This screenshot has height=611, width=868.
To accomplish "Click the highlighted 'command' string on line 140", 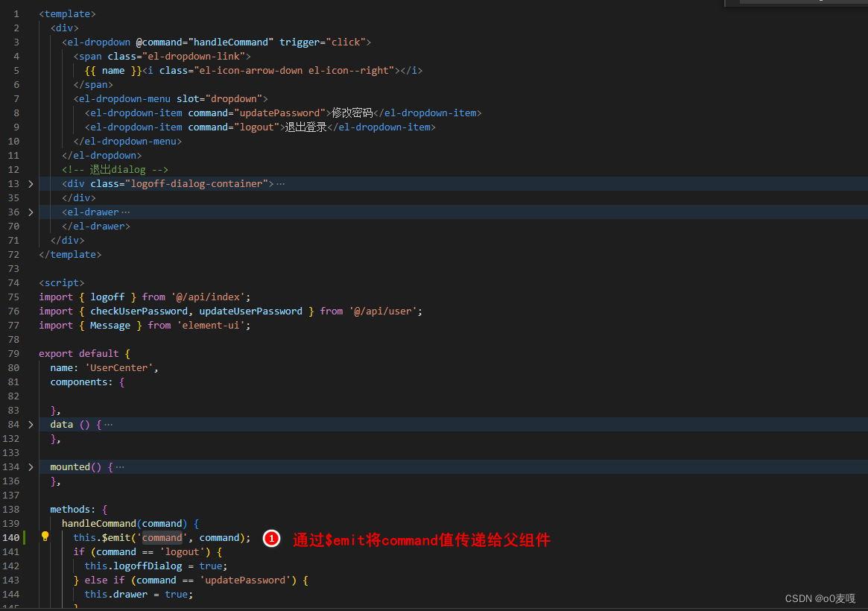I will click(162, 538).
